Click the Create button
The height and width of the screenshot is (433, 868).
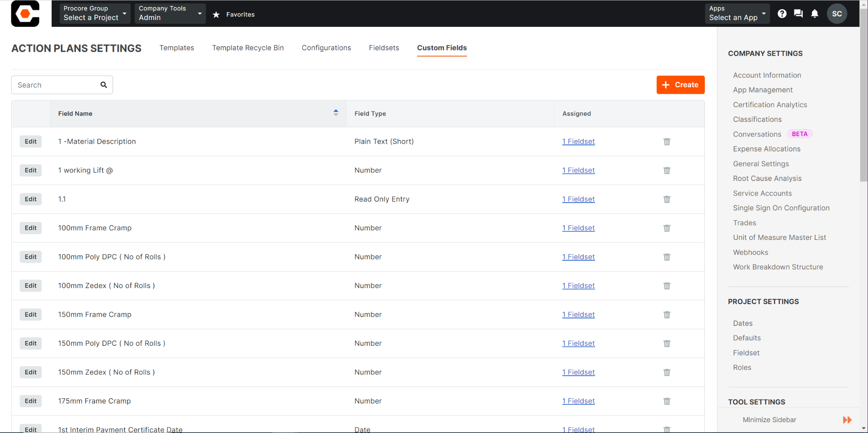point(681,85)
